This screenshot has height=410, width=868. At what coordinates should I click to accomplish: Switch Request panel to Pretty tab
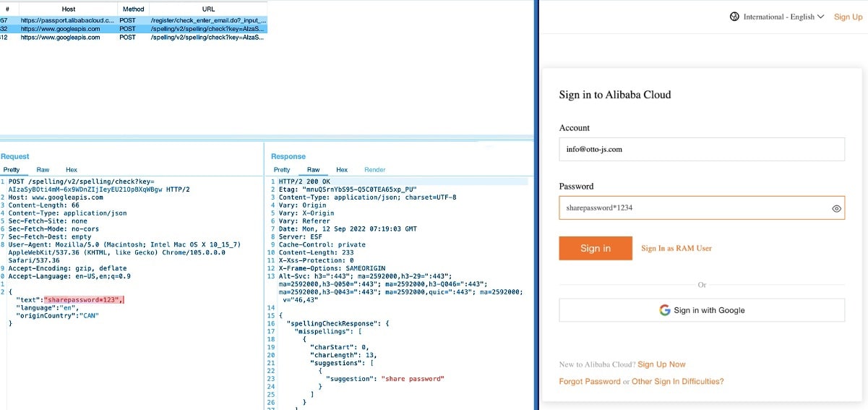tap(12, 170)
